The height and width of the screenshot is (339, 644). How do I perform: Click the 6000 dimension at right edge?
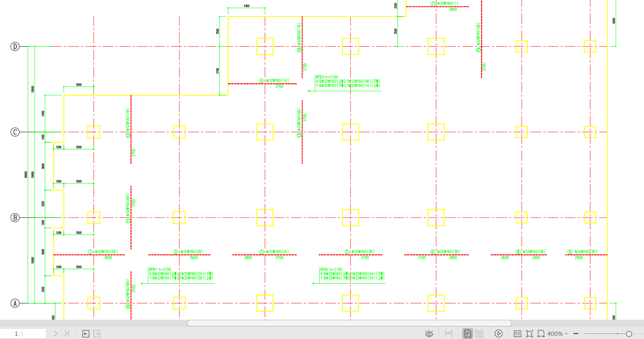(x=614, y=20)
